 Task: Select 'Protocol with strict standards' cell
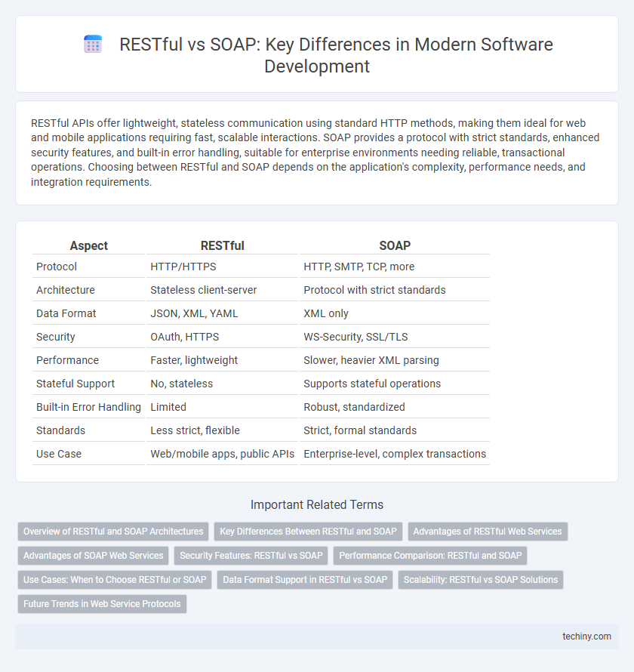[395, 290]
